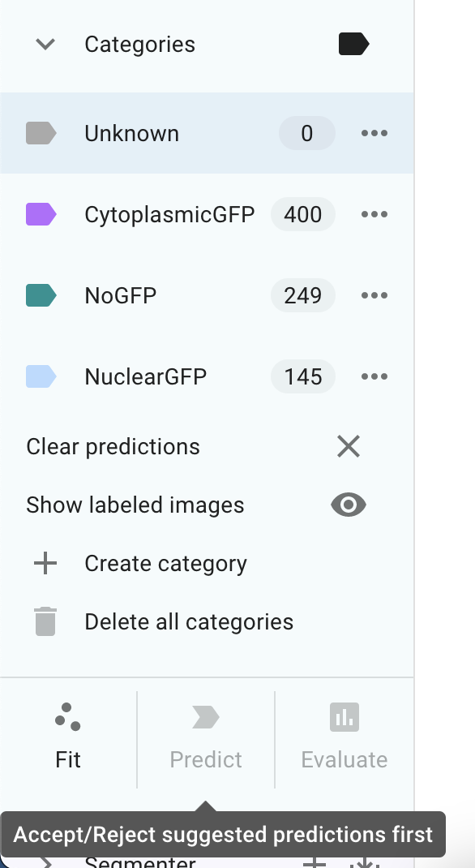
Task: Open the options menu for NuclearGFP
Action: pos(374,376)
